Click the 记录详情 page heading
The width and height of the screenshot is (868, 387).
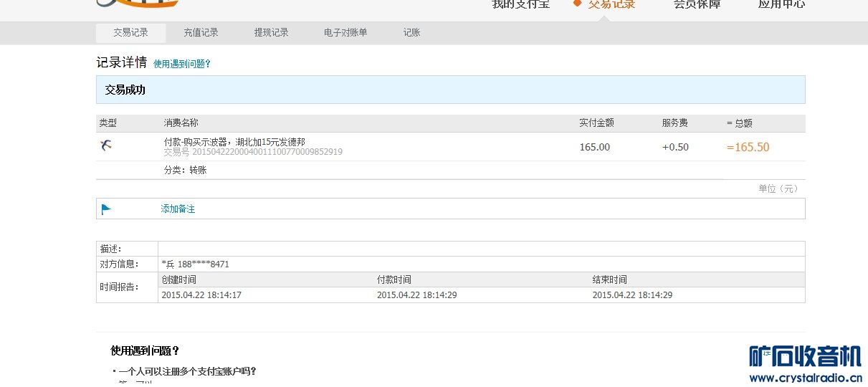click(122, 62)
